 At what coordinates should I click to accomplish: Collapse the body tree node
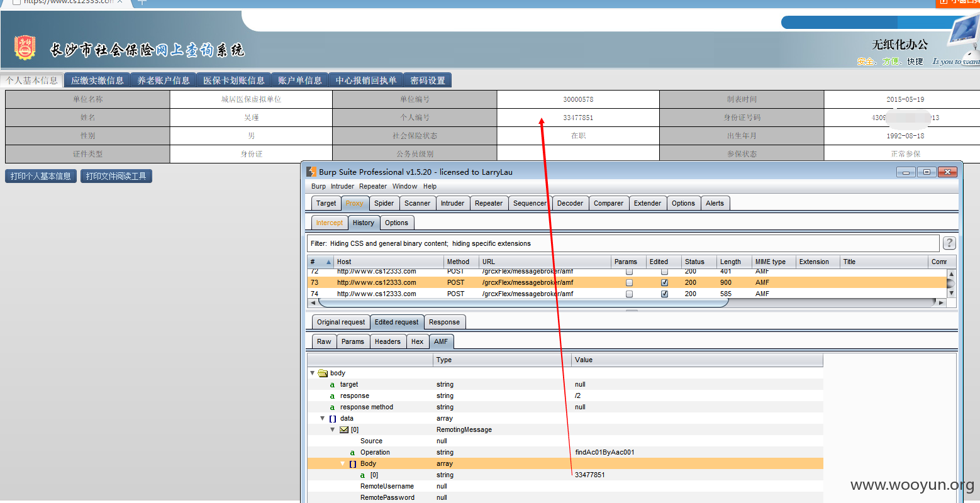[x=313, y=373]
